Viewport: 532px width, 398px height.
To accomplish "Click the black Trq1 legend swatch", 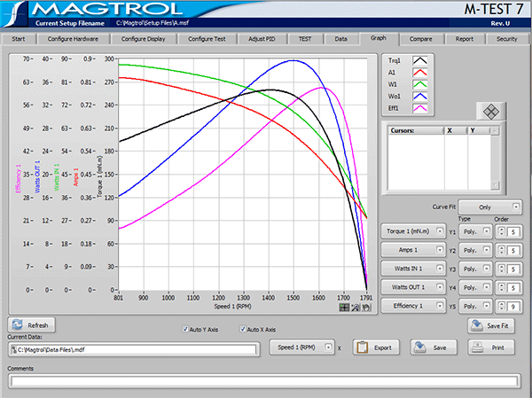I will (420, 61).
